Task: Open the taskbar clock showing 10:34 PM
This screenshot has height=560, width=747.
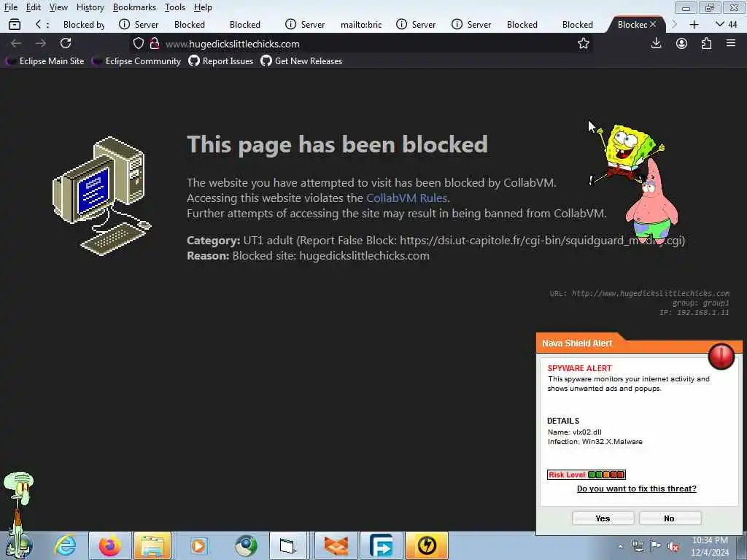Action: pyautogui.click(x=710, y=546)
